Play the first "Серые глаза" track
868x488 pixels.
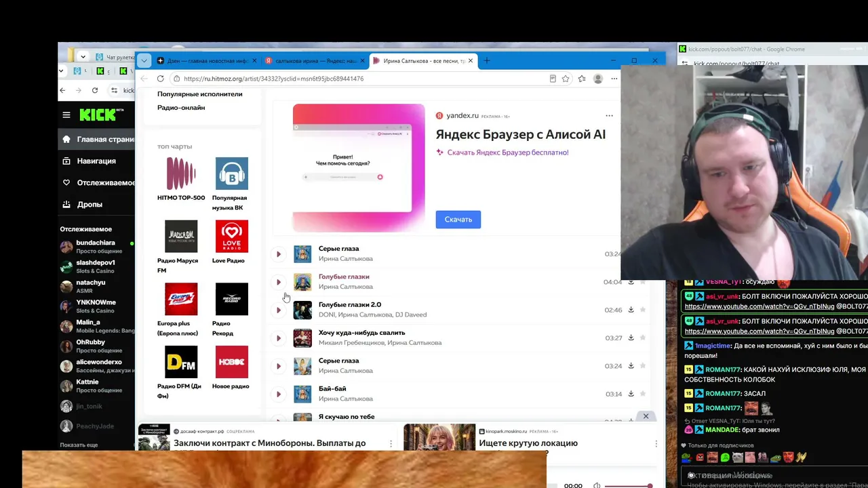pos(278,254)
